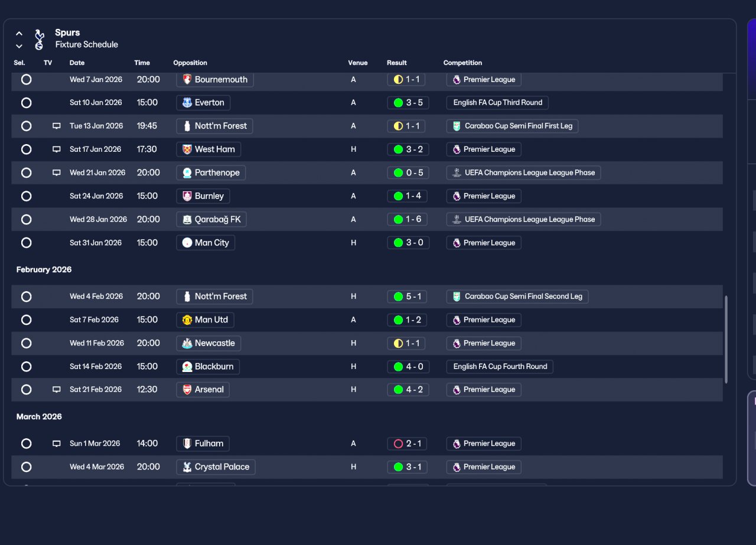Sort by the Venue column header

(358, 63)
